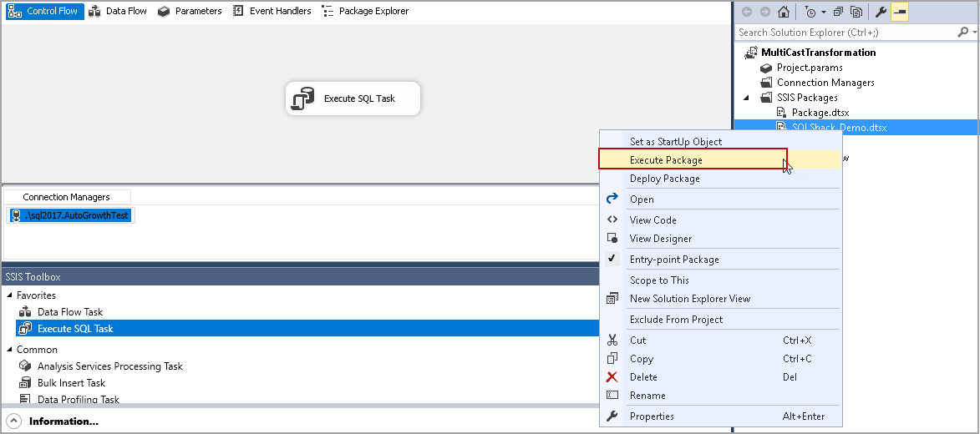Viewport: 980px width, 434px height.
Task: Uncheck Entry-point Package in context menu
Action: [612, 260]
